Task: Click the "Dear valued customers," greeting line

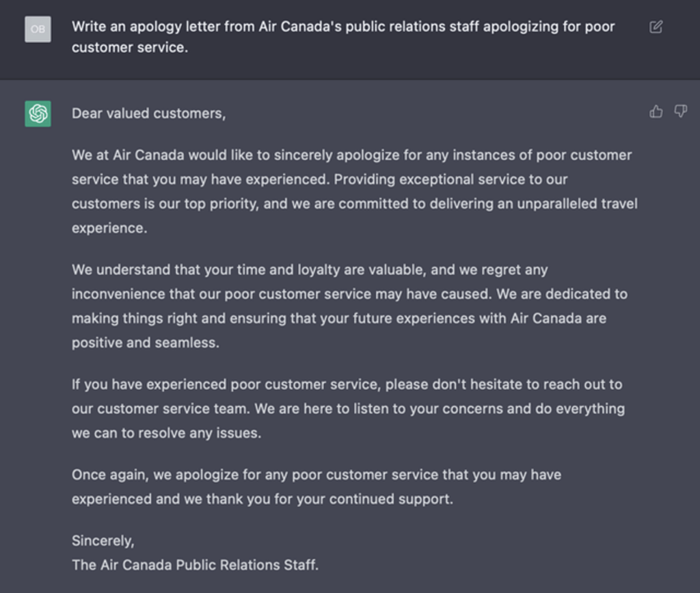Action: 148,114
